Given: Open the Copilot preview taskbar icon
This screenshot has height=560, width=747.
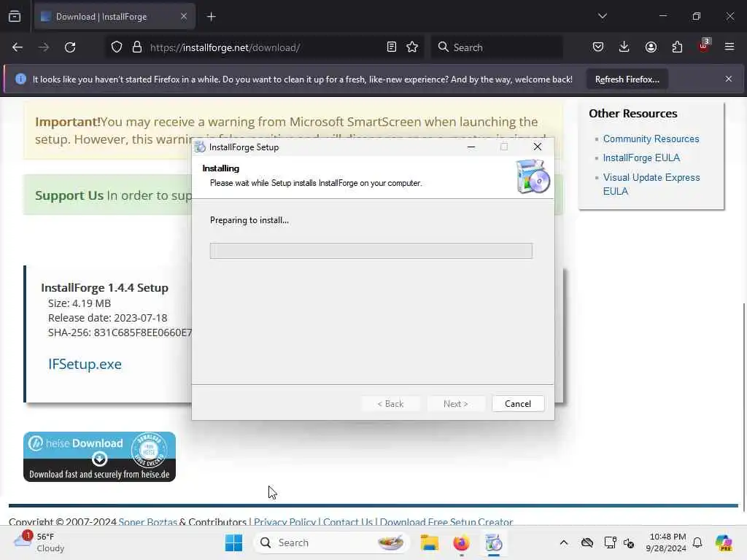Looking at the screenshot, I should click(x=724, y=542).
